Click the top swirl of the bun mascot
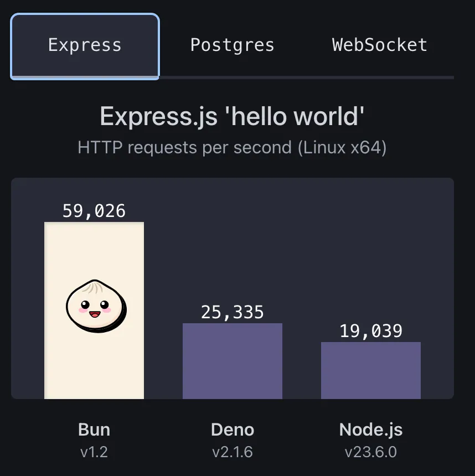The width and height of the screenshot is (475, 476). (94, 287)
